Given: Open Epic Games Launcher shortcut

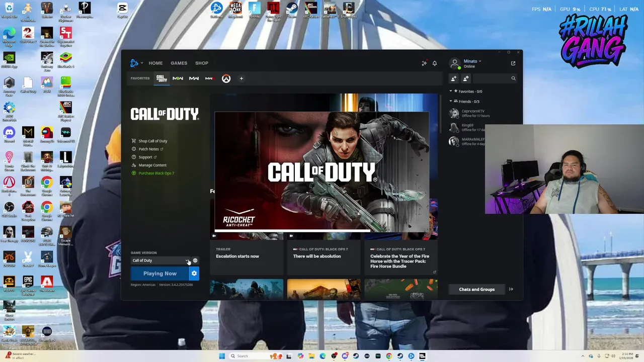Looking at the screenshot, I should [28, 284].
